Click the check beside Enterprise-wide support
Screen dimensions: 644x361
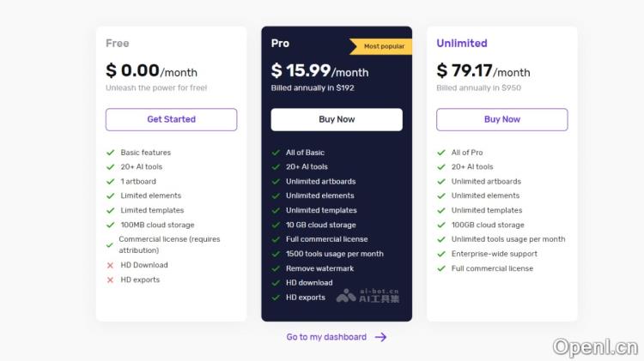coord(441,254)
